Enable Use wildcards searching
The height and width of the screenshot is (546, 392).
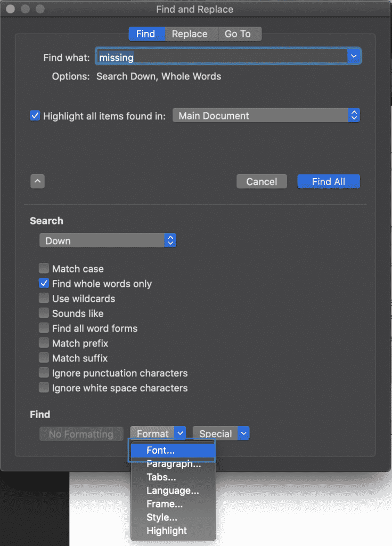[x=44, y=298]
